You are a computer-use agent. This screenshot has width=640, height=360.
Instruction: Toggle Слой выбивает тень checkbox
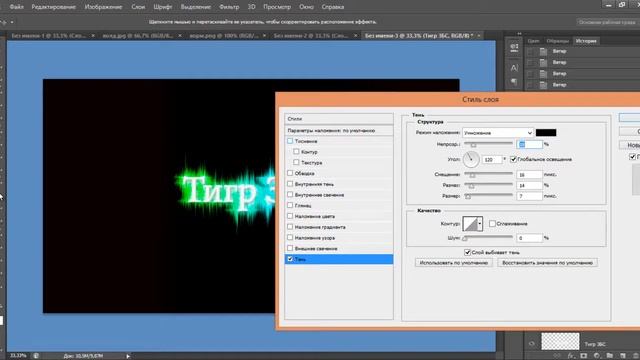(468, 252)
